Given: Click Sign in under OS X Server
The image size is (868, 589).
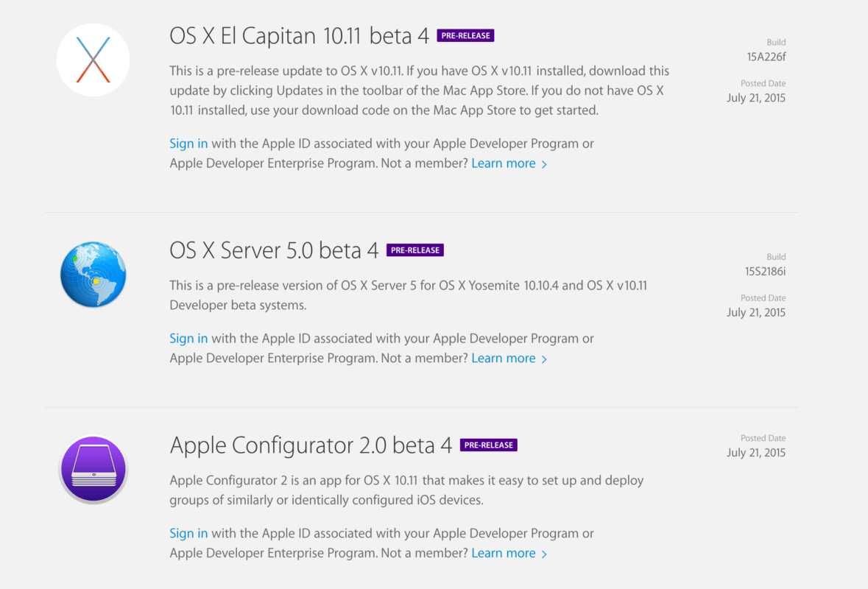Looking at the screenshot, I should click(x=188, y=339).
